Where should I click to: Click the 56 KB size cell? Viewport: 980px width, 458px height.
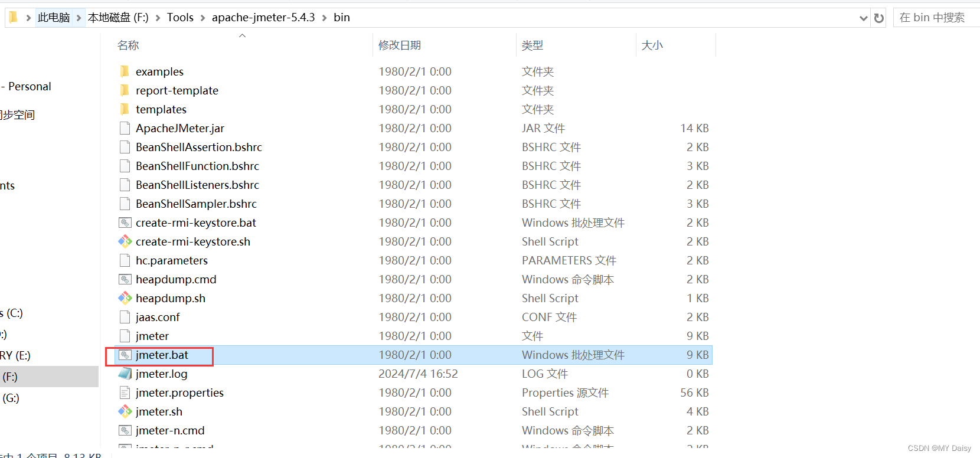(694, 392)
